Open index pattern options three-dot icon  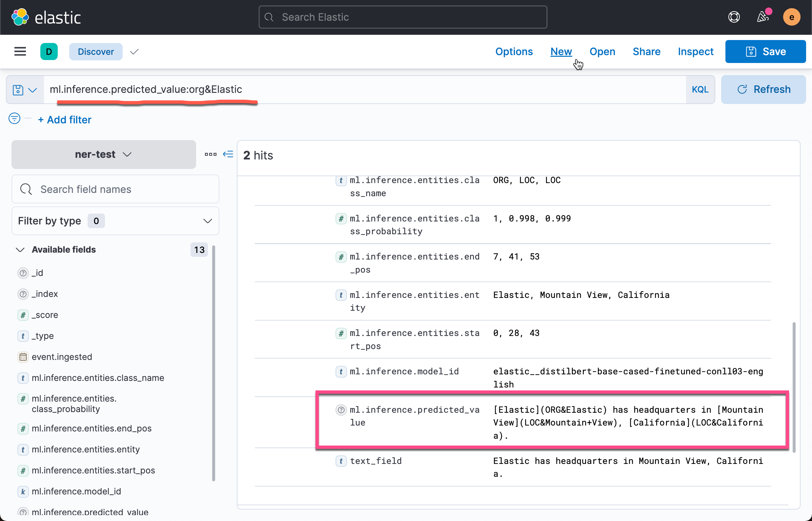coord(210,154)
